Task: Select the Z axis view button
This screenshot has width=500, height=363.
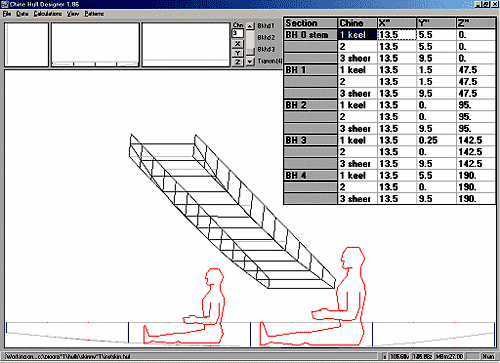Action: [x=237, y=62]
